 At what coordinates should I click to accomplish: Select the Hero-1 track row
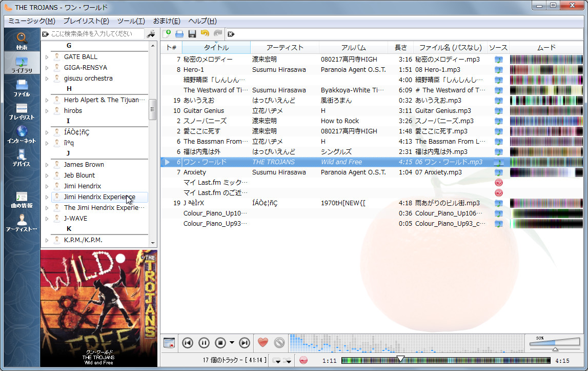(x=371, y=70)
